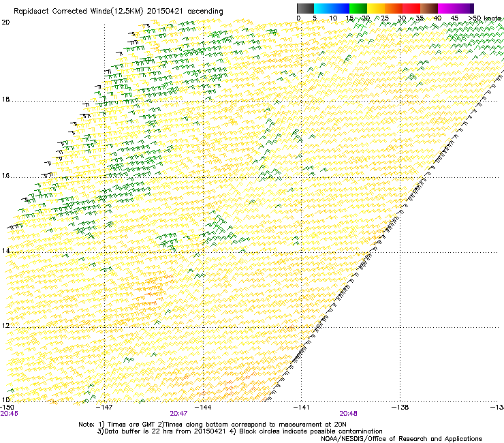Click the red 30-35 knots color swatch

[411, 9]
